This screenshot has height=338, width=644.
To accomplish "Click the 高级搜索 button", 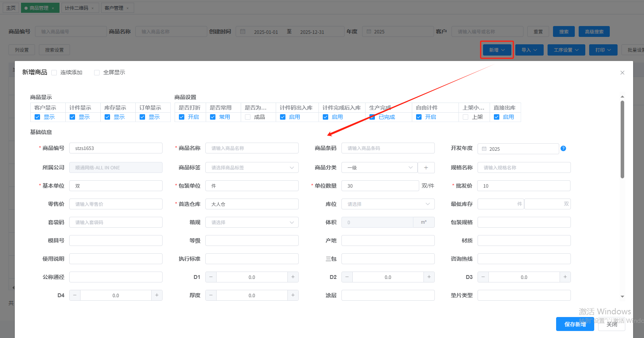I will pyautogui.click(x=594, y=32).
